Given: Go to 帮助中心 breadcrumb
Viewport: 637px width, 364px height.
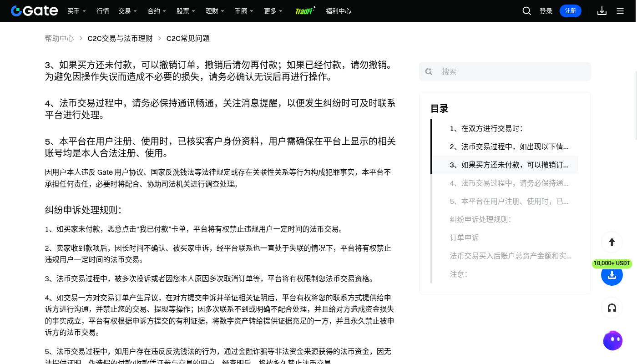Looking at the screenshot, I should 59,38.
